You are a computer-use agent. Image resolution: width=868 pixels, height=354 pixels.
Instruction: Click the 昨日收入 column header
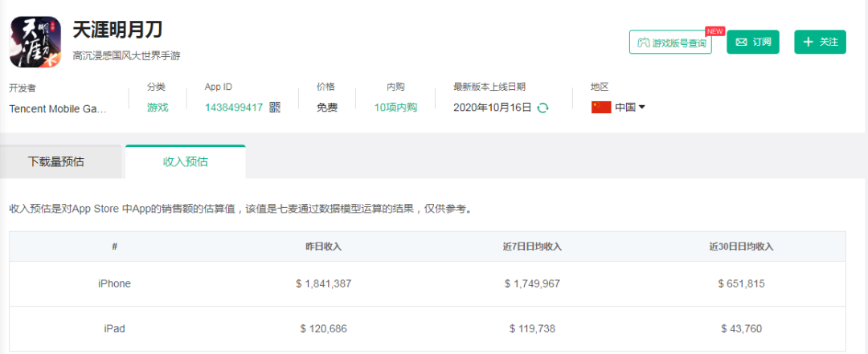point(323,246)
